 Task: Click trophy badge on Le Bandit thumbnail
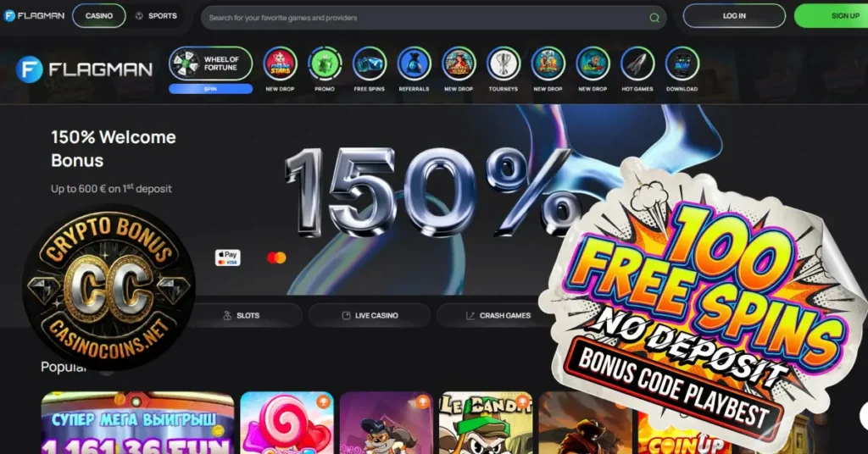point(522,402)
